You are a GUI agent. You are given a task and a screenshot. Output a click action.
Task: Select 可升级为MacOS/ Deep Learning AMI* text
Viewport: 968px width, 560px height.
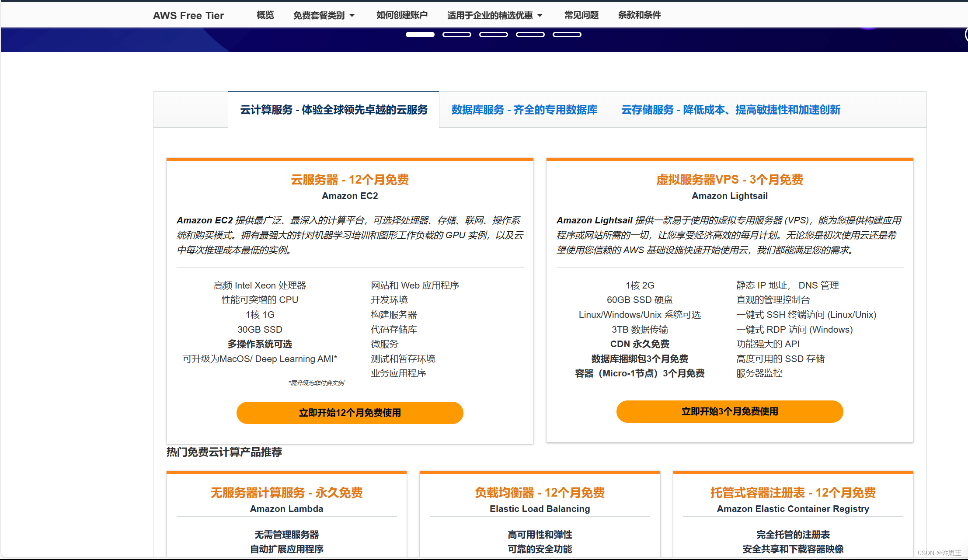260,359
